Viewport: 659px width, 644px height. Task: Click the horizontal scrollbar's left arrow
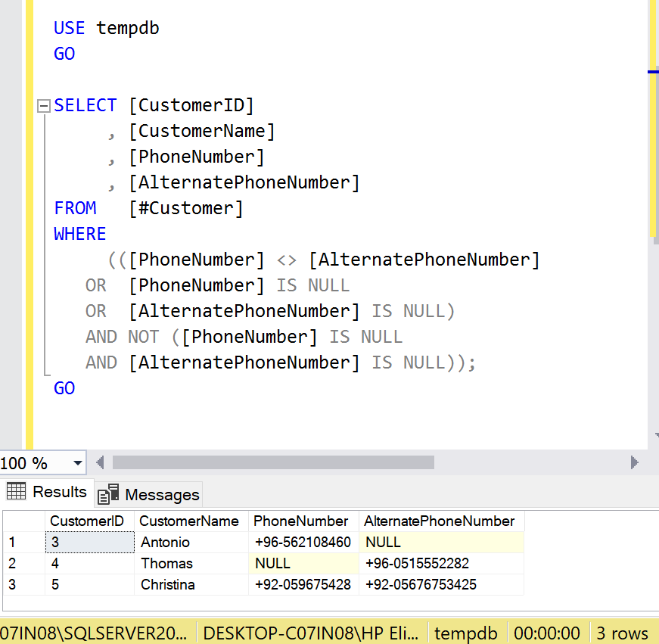(101, 462)
